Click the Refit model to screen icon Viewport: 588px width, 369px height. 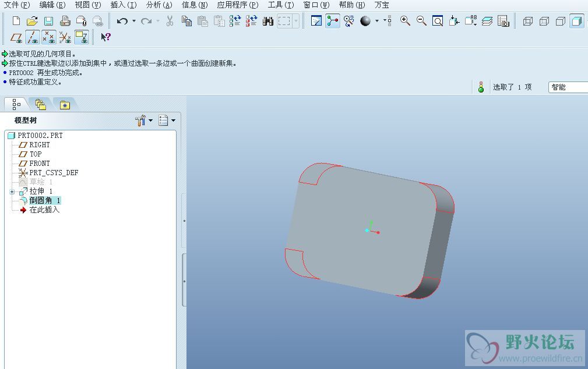[x=438, y=20]
